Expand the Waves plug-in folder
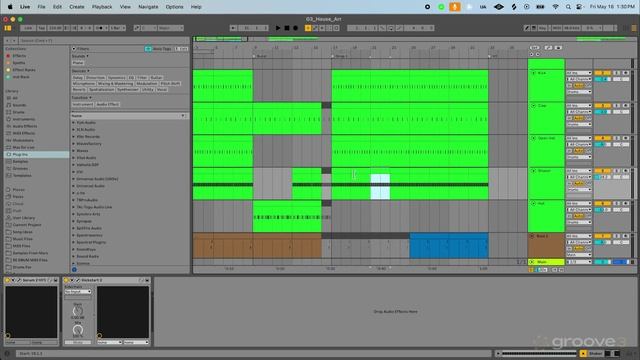 coord(73,151)
